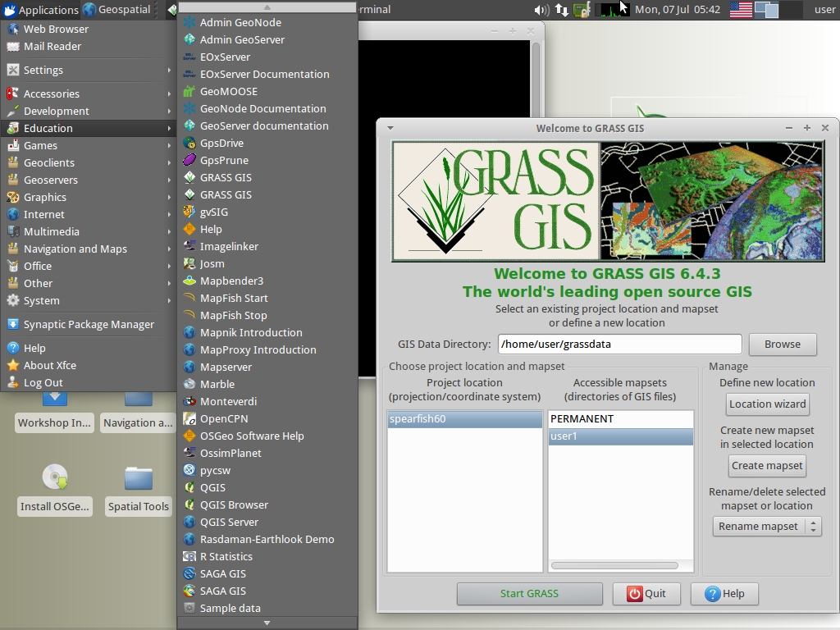Screen dimensions: 840x630
Task: Open the Install OSGeo desktop icon
Action: (x=55, y=490)
